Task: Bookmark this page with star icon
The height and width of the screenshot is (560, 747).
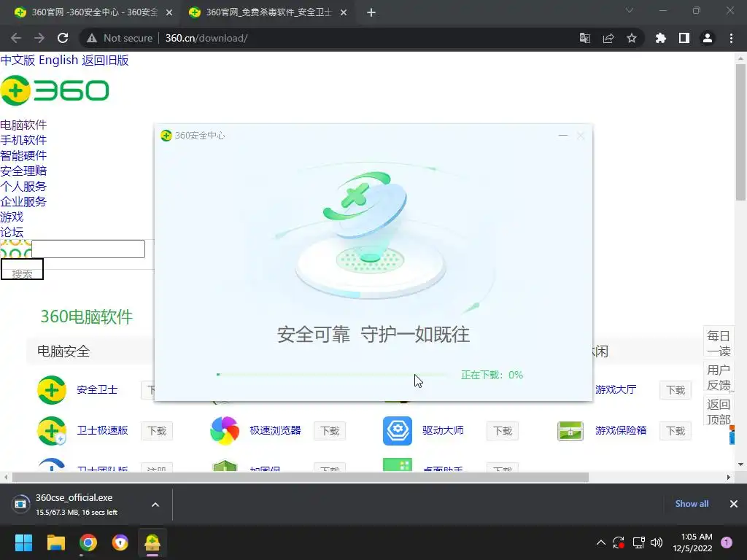Action: [x=632, y=38]
